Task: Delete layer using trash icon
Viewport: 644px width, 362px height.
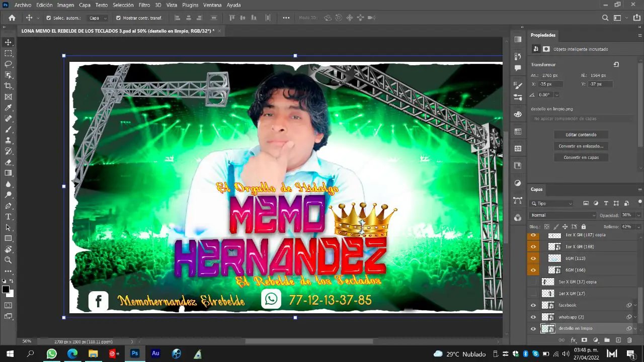Action: click(629, 340)
